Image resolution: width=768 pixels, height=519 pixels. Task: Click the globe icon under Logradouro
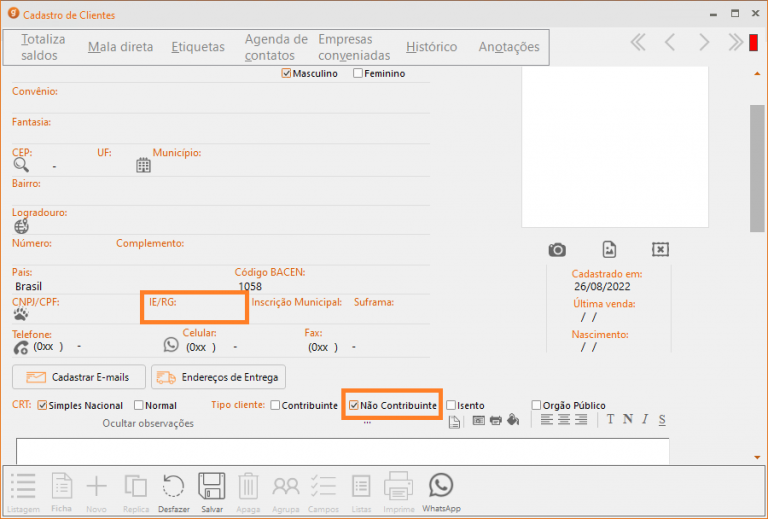click(22, 226)
